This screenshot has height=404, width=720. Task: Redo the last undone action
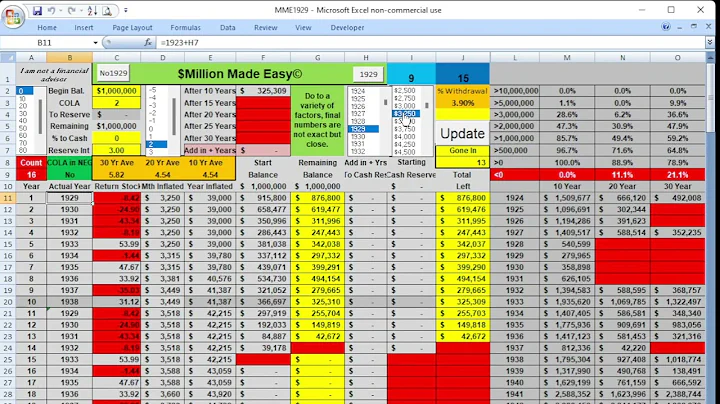[72, 11]
